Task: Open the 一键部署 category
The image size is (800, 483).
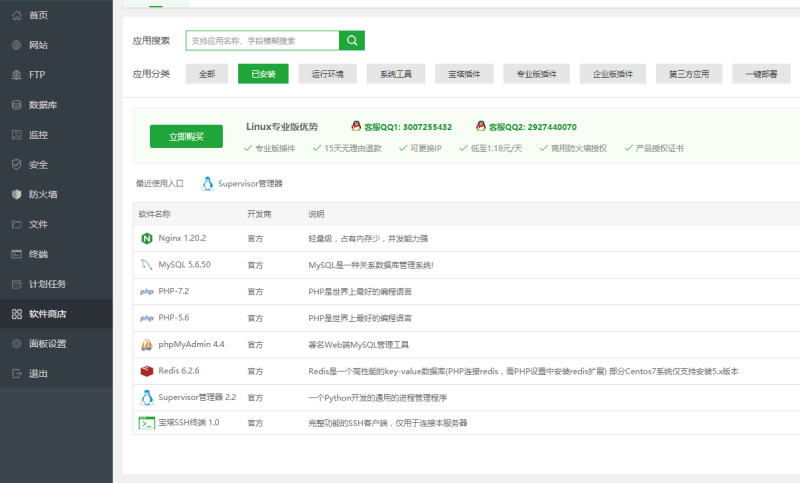Action: pos(761,74)
